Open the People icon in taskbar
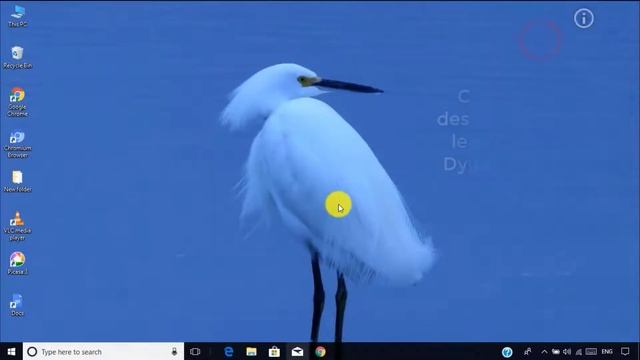The height and width of the screenshot is (360, 640). coord(527,351)
